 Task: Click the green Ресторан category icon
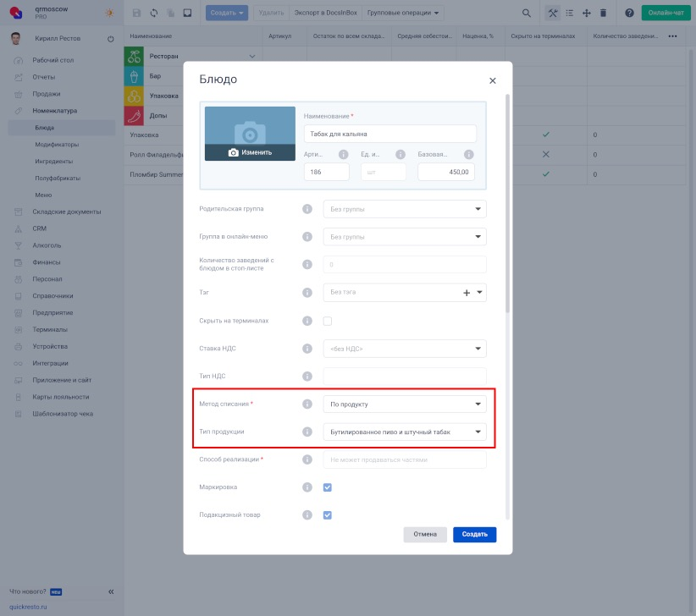pos(134,57)
